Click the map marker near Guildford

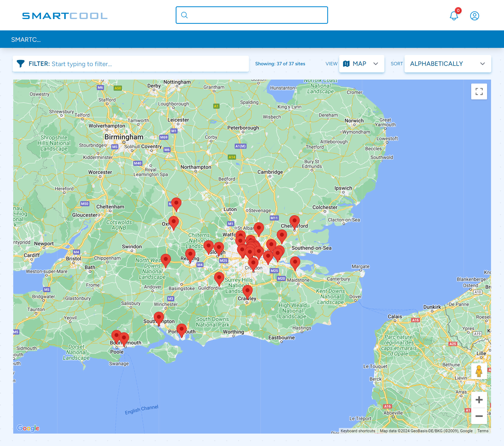pos(219,279)
